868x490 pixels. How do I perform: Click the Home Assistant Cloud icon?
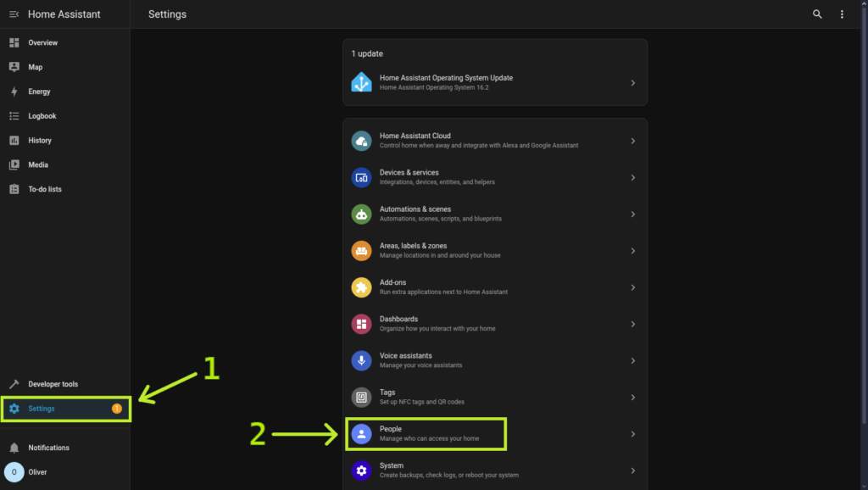(362, 141)
